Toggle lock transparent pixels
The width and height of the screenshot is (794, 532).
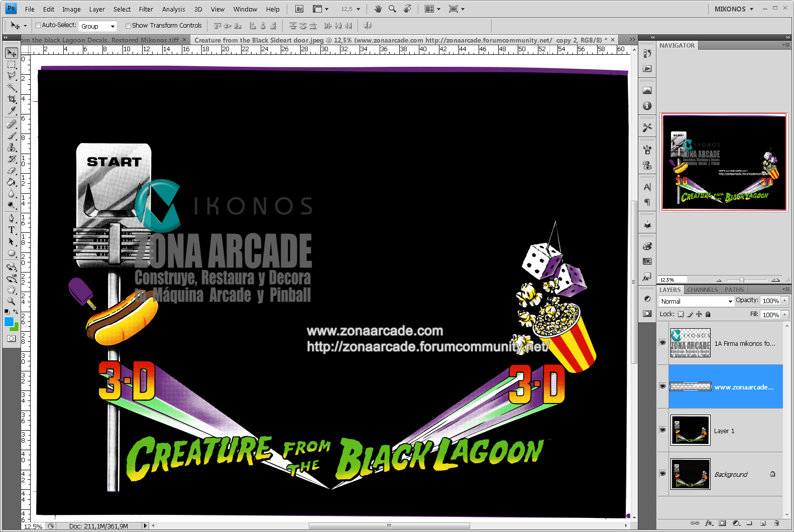coord(681,314)
